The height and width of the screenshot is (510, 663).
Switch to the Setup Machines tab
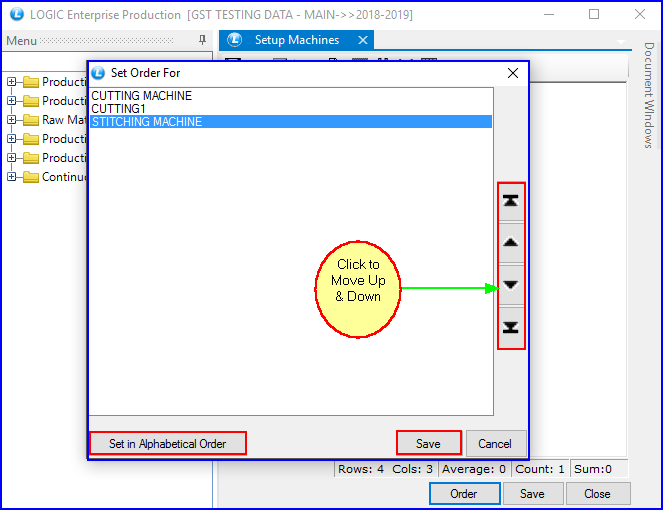pyautogui.click(x=296, y=40)
